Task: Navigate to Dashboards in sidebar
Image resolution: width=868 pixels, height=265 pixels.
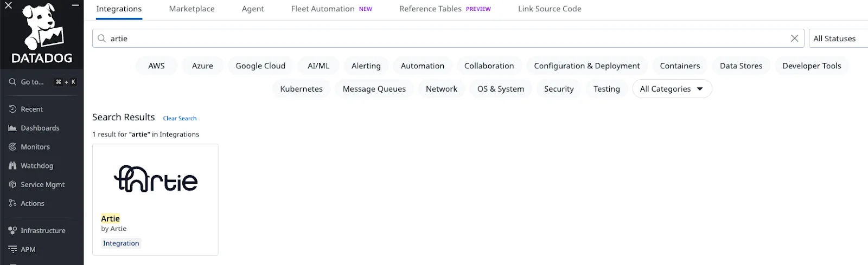Action: point(40,128)
